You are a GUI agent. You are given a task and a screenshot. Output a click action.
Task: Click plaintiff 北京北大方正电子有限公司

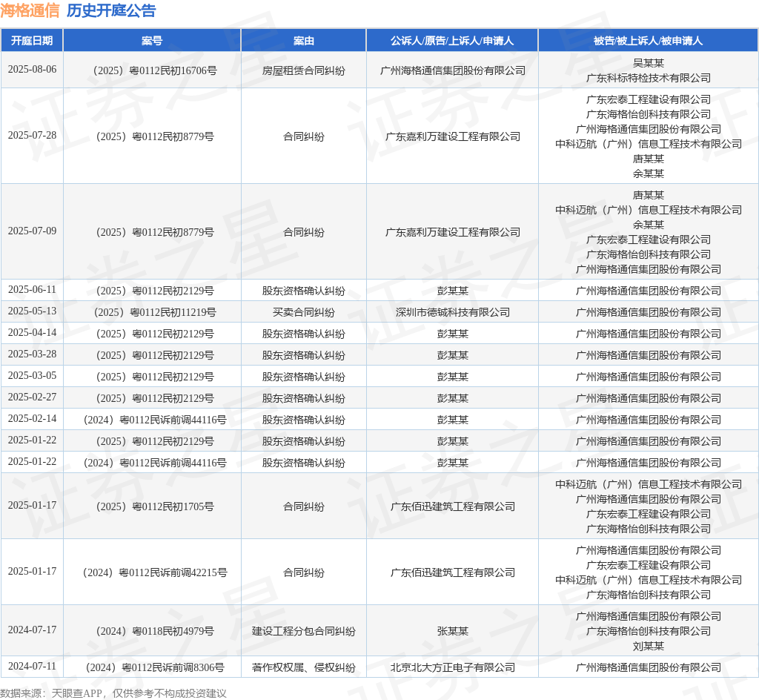453,667
